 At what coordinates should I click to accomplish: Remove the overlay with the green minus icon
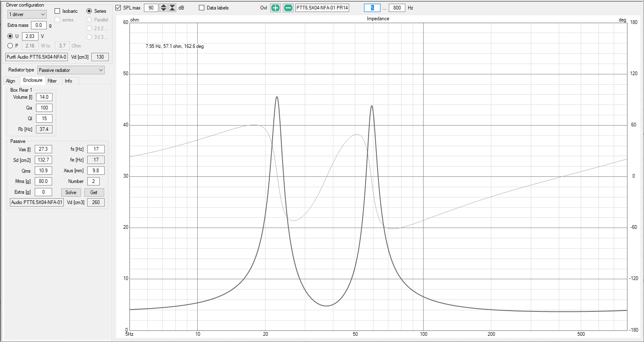(288, 8)
